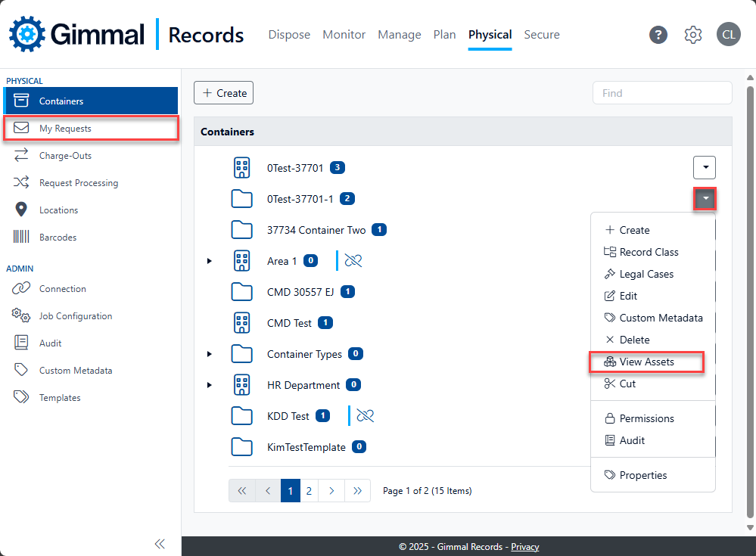The width and height of the screenshot is (756, 556).
Task: Follow the Privacy link in the footer
Action: 524,547
